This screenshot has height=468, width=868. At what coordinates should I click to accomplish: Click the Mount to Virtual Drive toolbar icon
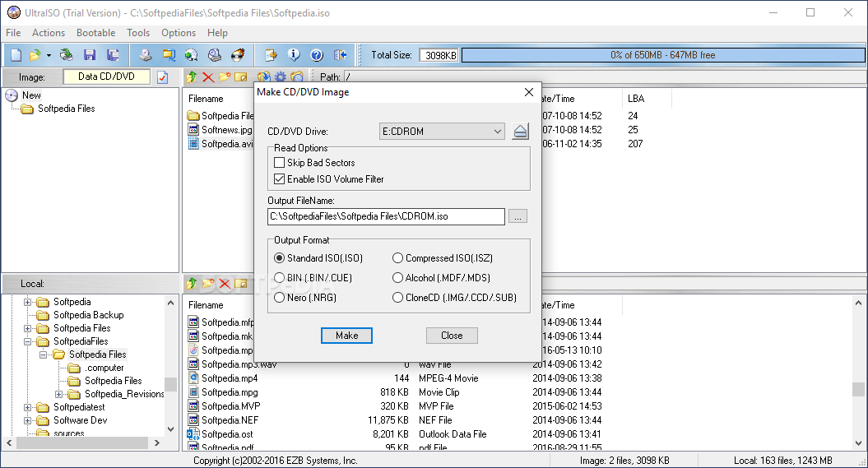pos(215,55)
